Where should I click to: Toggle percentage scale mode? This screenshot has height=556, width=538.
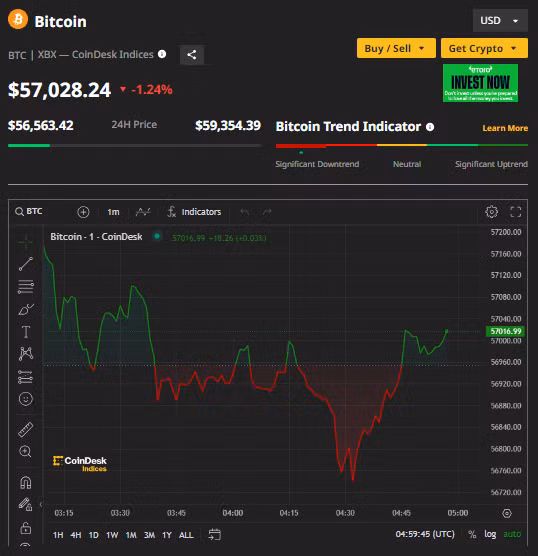(x=472, y=534)
